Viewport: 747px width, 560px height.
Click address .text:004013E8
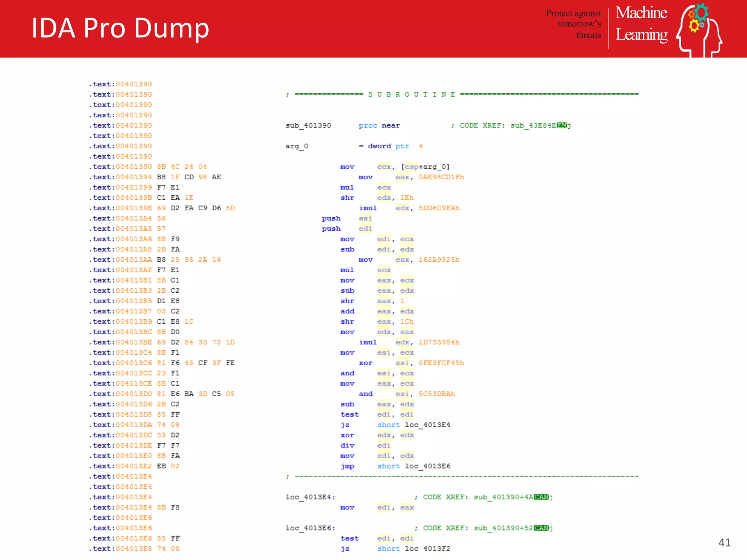[x=120, y=549]
